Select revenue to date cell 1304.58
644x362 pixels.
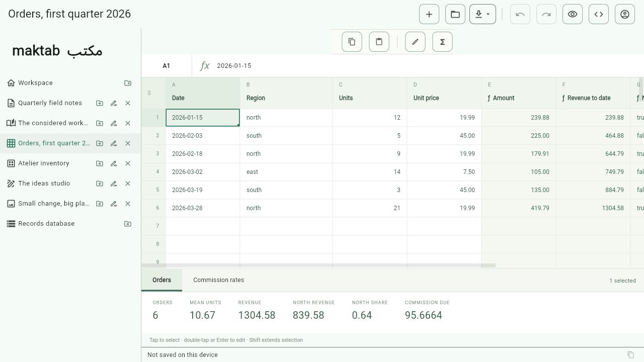pos(593,208)
